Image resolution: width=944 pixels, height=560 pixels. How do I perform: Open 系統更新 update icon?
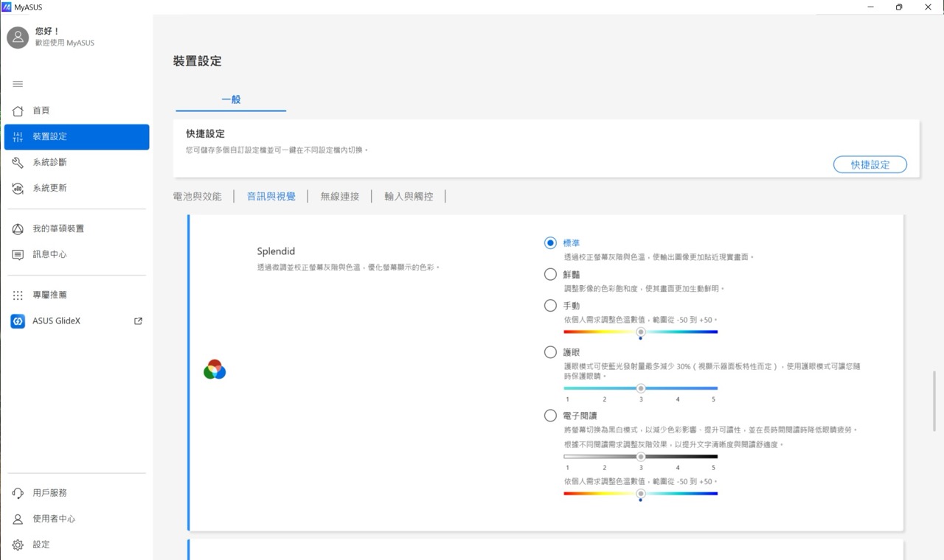click(18, 188)
